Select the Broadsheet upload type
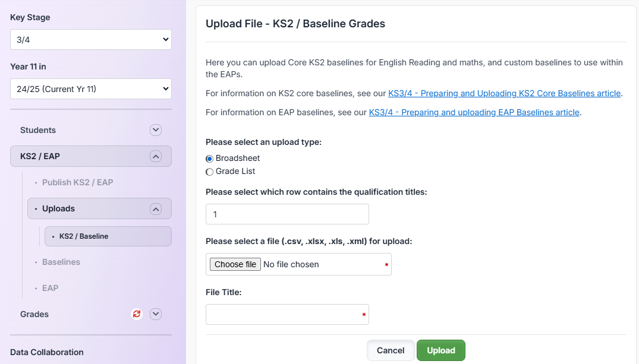The height and width of the screenshot is (364, 639). coord(209,159)
